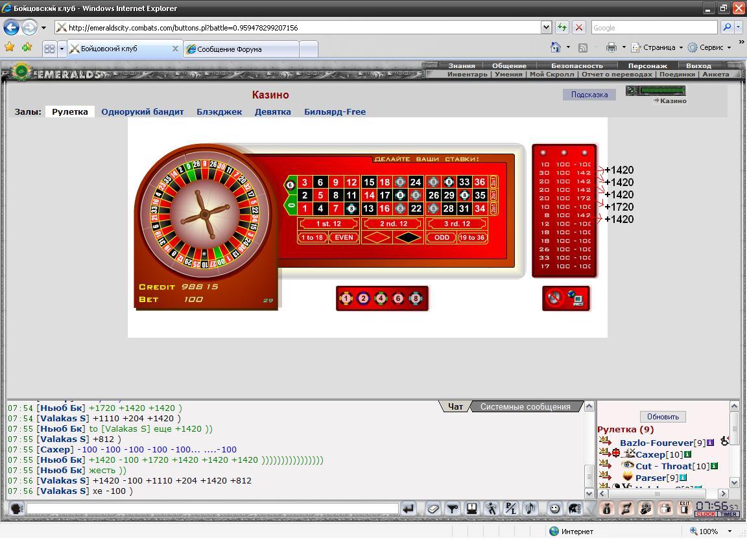Click the running figure icon in chat bar
The width and height of the screenshot is (747, 560).
coord(491,509)
